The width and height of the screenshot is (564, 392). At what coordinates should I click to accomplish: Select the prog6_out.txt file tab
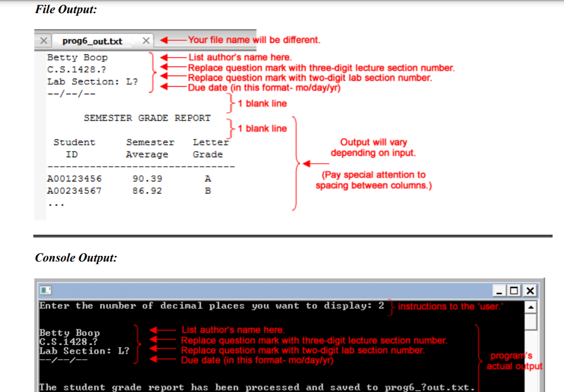point(103,41)
